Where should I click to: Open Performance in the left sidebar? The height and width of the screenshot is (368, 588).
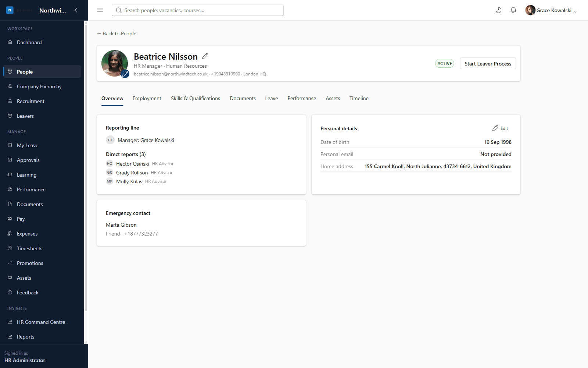[42, 190]
